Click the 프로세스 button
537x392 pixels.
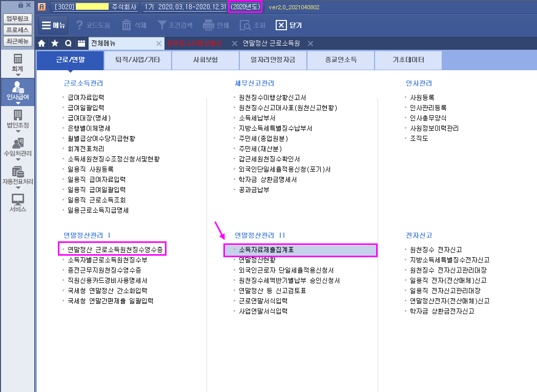(17, 30)
